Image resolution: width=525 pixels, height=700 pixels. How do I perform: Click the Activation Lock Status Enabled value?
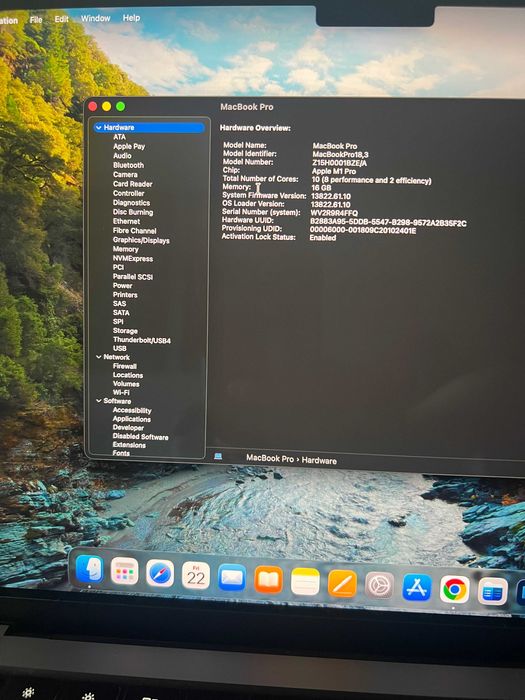pos(323,238)
